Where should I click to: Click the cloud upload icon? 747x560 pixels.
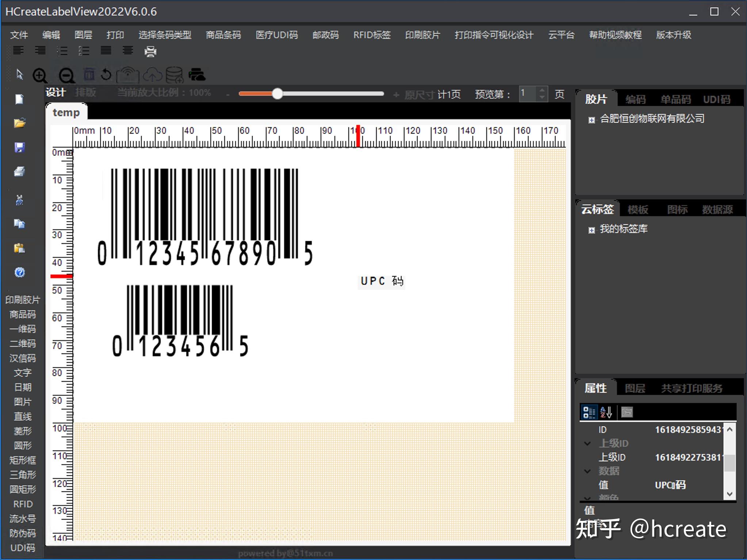[x=152, y=75]
